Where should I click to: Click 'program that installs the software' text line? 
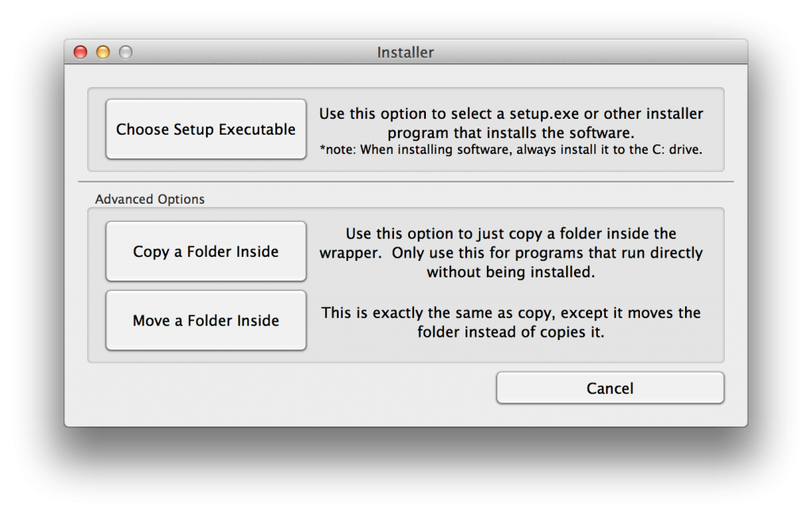click(511, 133)
